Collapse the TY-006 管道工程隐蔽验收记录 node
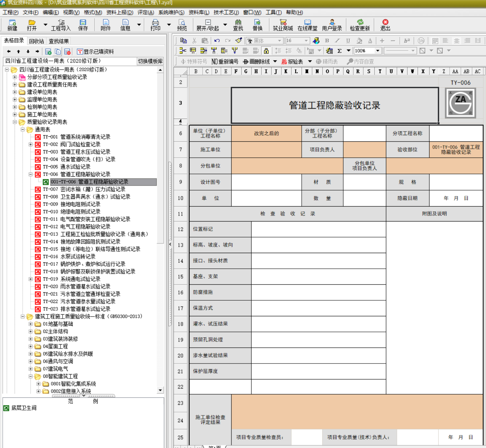The image size is (486, 448). click(x=31, y=174)
